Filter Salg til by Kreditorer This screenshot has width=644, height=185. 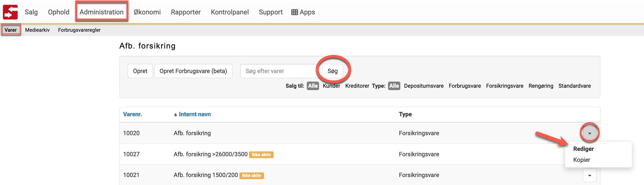[357, 86]
